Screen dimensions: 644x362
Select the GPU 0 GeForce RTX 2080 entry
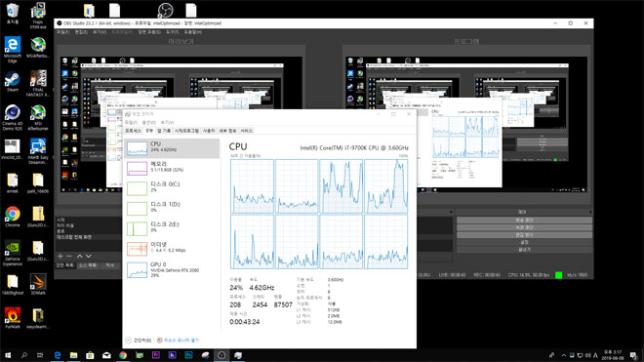click(172, 269)
